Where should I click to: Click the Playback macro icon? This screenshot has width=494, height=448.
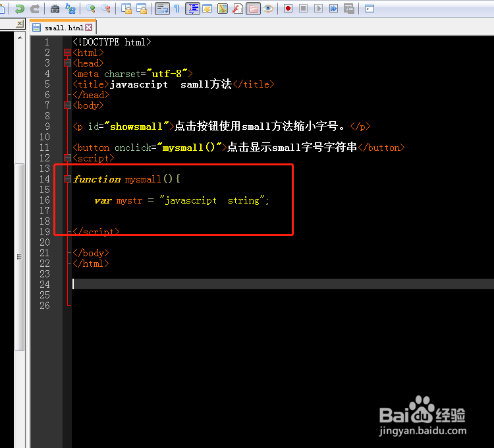click(318, 9)
